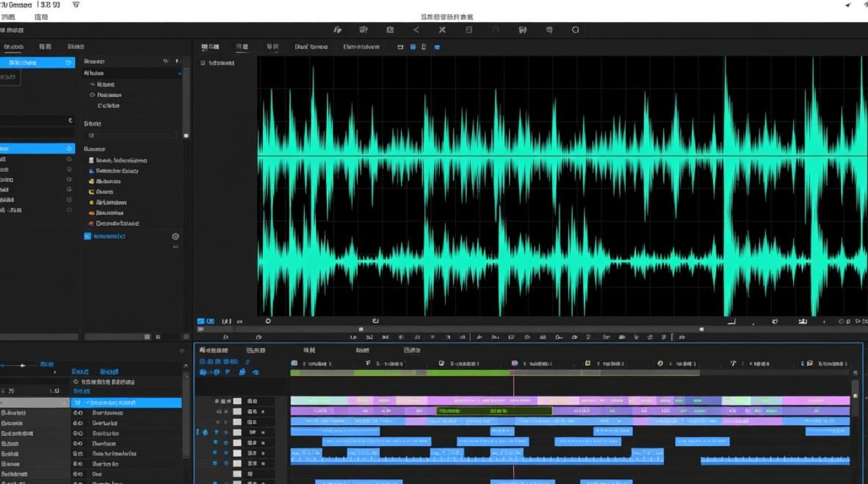Toggle the white square on the first timeline track

[x=237, y=401]
